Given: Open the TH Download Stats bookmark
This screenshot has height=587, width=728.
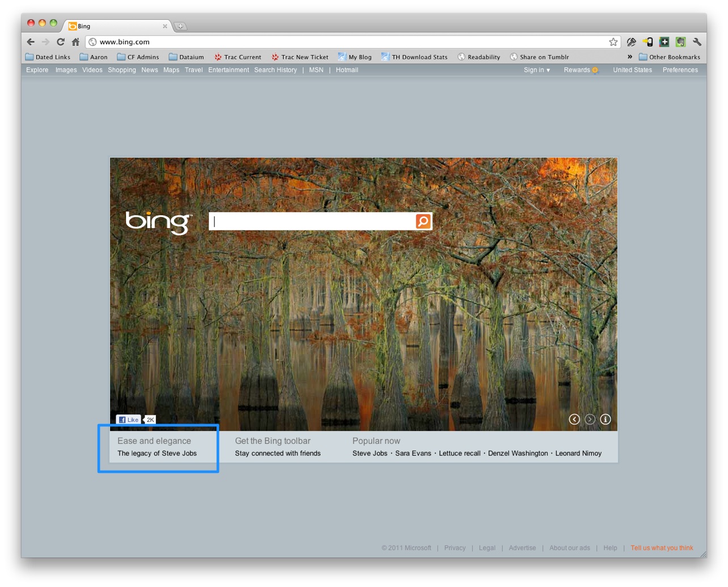Looking at the screenshot, I should tap(414, 57).
